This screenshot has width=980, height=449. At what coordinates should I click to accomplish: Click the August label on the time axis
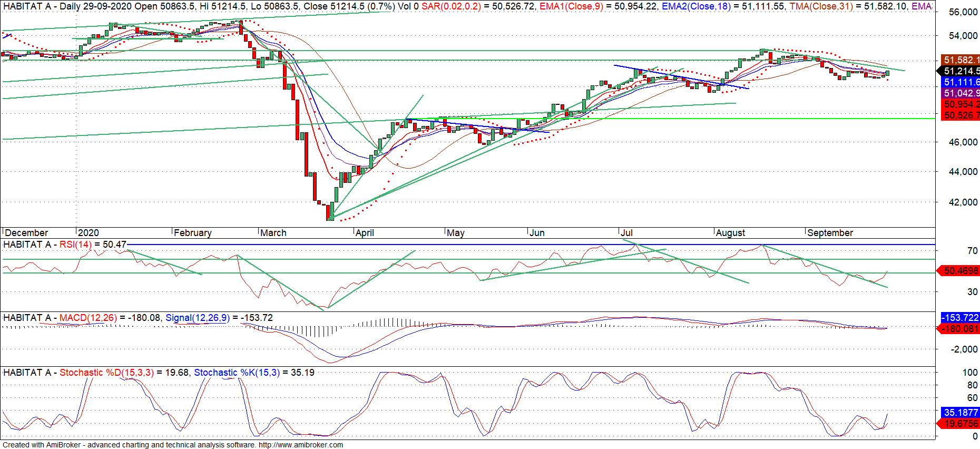pos(731,233)
